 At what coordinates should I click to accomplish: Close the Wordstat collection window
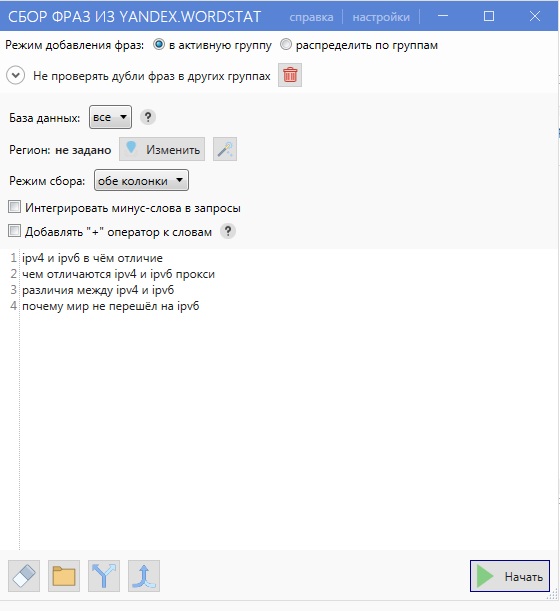coord(535,16)
